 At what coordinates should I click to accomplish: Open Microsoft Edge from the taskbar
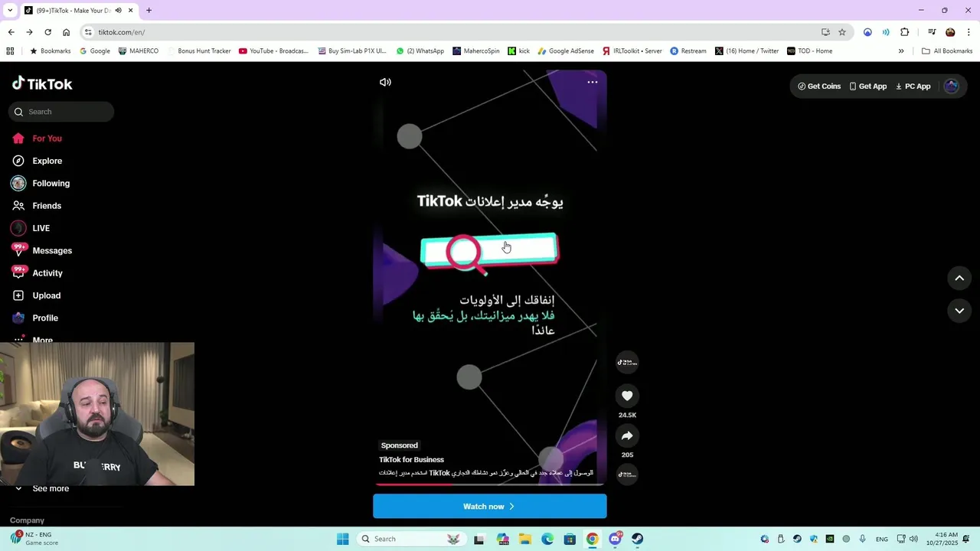click(x=547, y=539)
